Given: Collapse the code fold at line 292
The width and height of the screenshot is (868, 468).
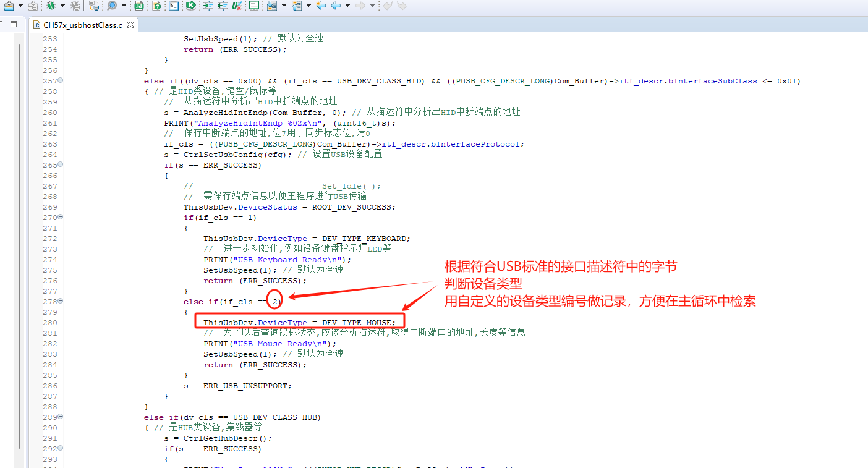Looking at the screenshot, I should click(x=61, y=448).
